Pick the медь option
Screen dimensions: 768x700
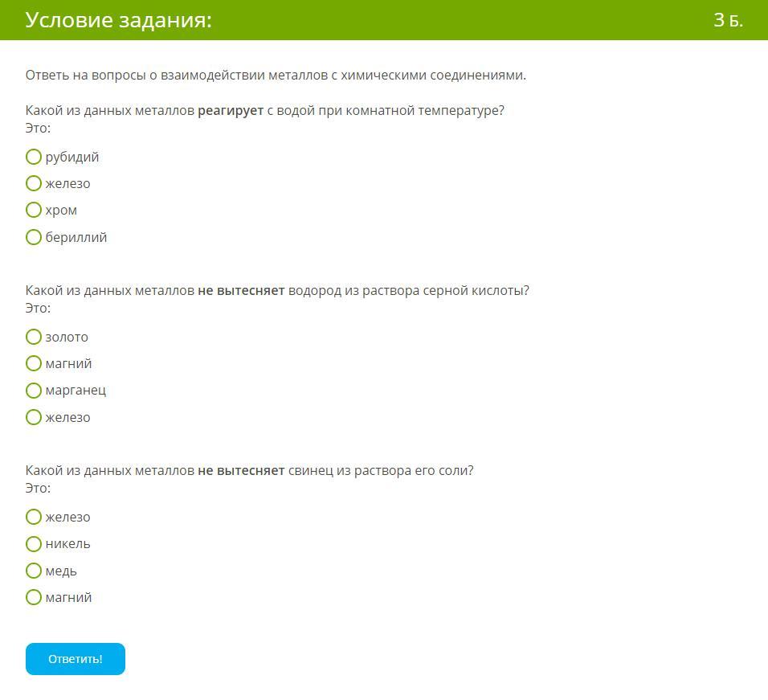[34, 571]
